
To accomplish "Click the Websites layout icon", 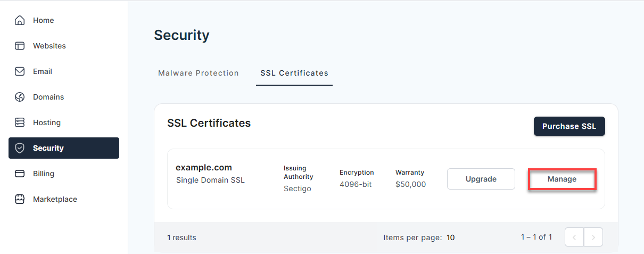I will [20, 46].
